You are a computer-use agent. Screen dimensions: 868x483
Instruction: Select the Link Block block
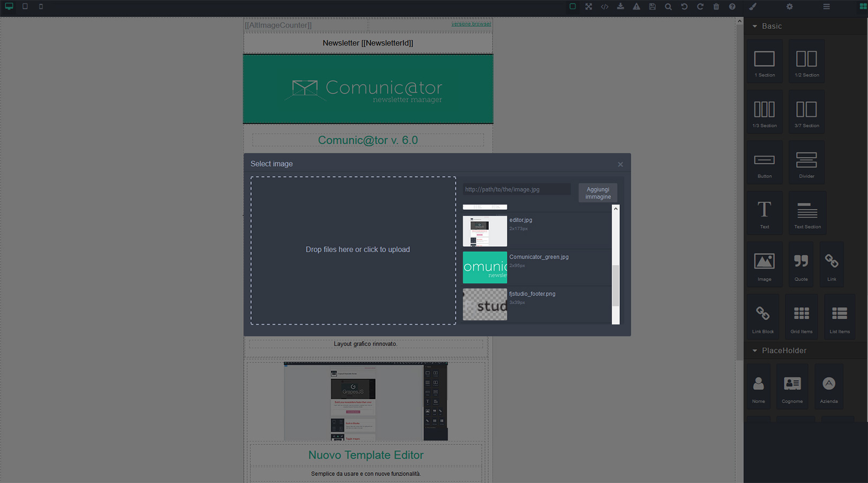763,316
